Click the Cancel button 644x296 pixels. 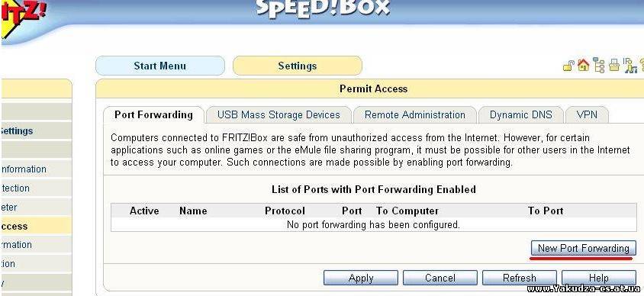click(440, 278)
